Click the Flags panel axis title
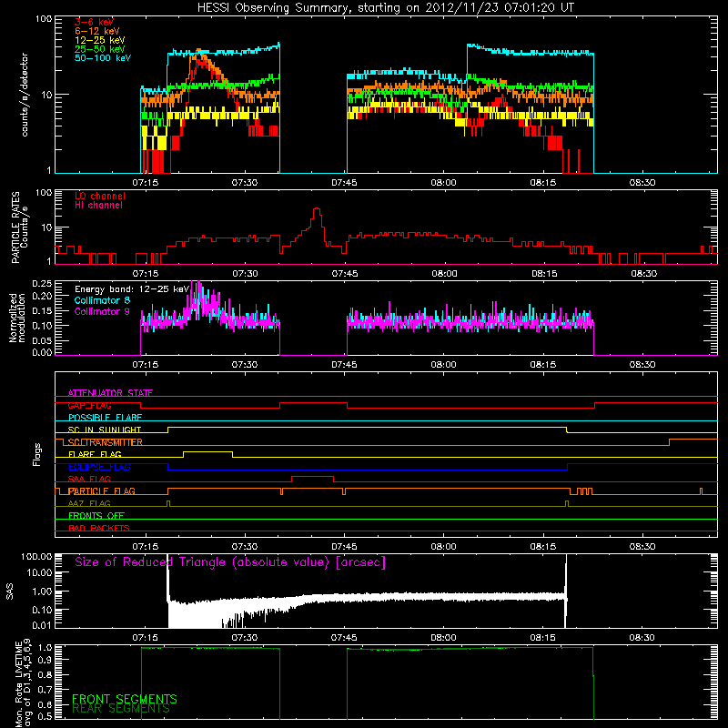The height and width of the screenshot is (728, 728). coord(37,454)
